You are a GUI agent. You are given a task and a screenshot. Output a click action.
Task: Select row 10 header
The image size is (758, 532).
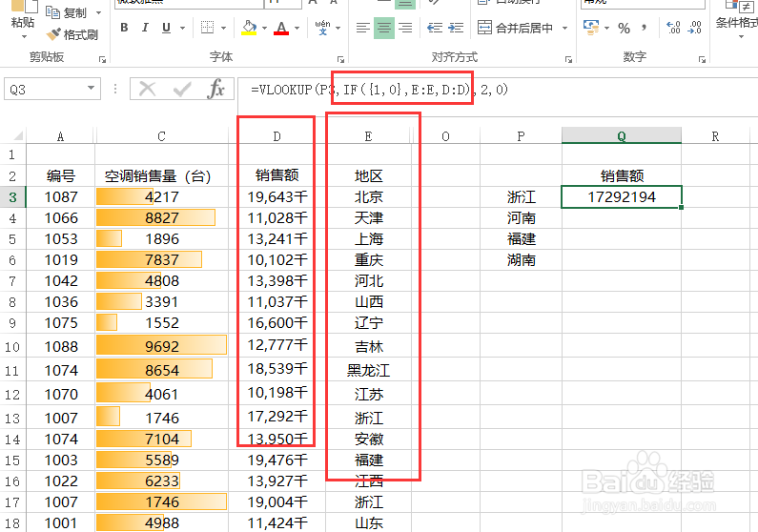coord(12,346)
